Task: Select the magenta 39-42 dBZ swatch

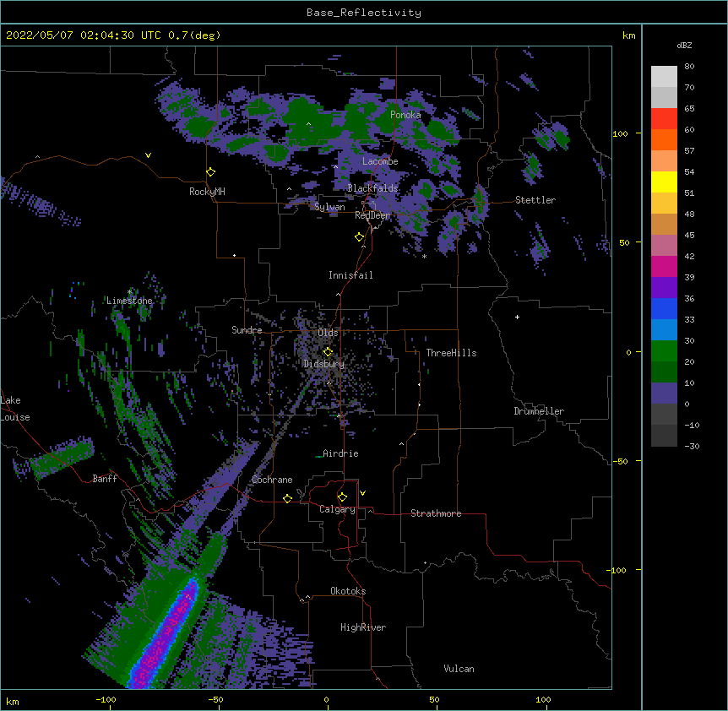Action: click(x=664, y=266)
